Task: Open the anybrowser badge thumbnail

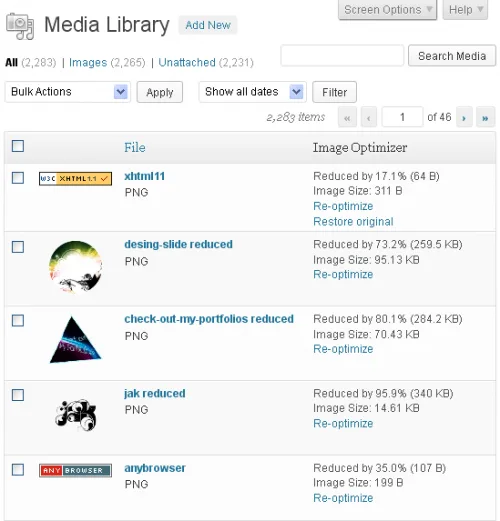Action: [x=75, y=470]
